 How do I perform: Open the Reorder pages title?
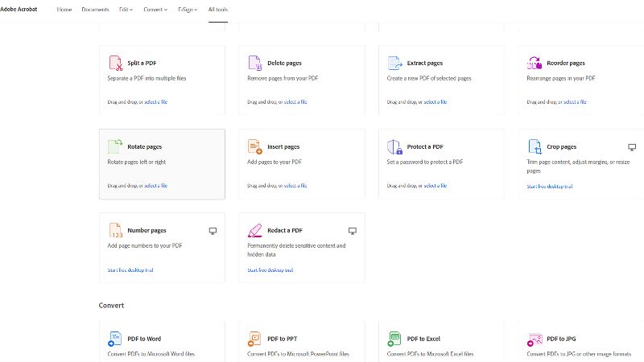tap(566, 63)
